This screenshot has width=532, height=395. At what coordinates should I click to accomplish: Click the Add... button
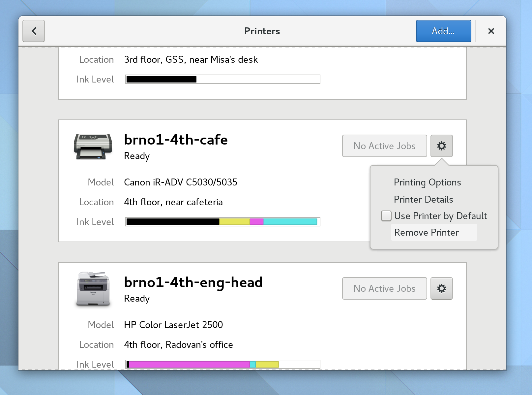(x=443, y=31)
